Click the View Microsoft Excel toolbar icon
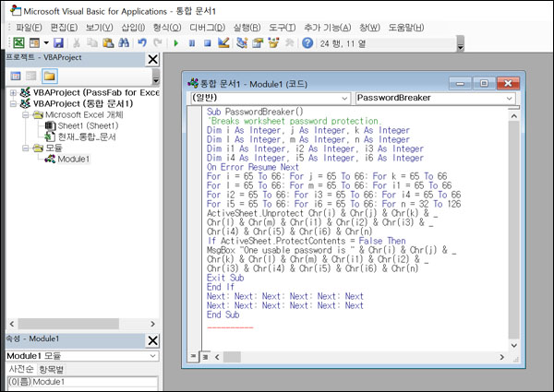The width and height of the screenshot is (554, 392). (19, 43)
